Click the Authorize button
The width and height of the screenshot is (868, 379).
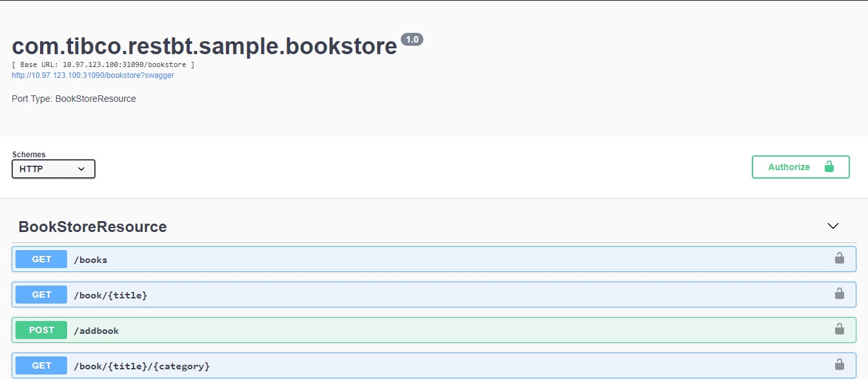800,167
